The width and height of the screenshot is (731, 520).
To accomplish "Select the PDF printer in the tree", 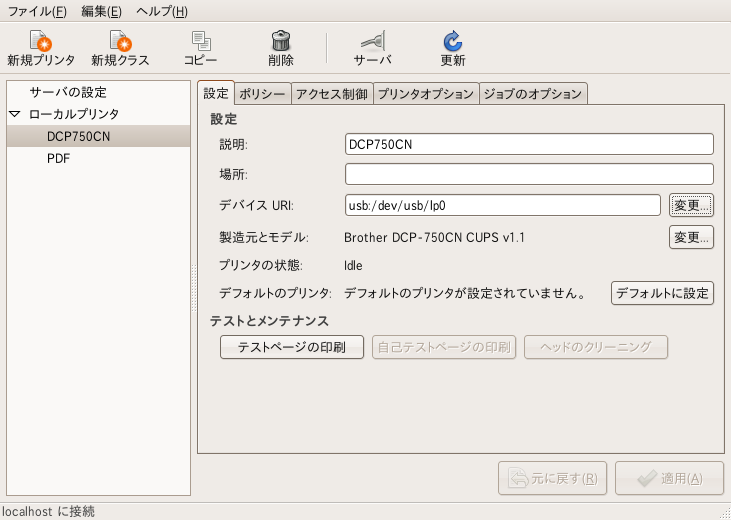I will click(x=98, y=159).
